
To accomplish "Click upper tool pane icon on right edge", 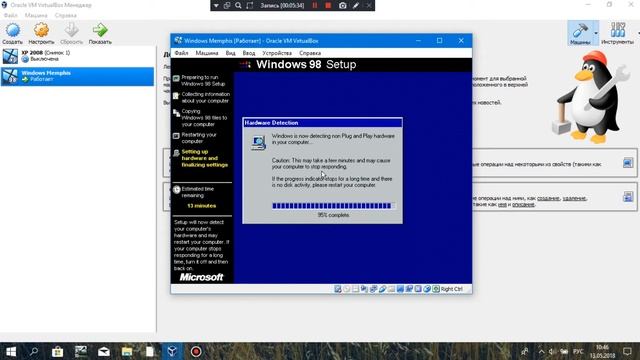I will click(628, 162).
